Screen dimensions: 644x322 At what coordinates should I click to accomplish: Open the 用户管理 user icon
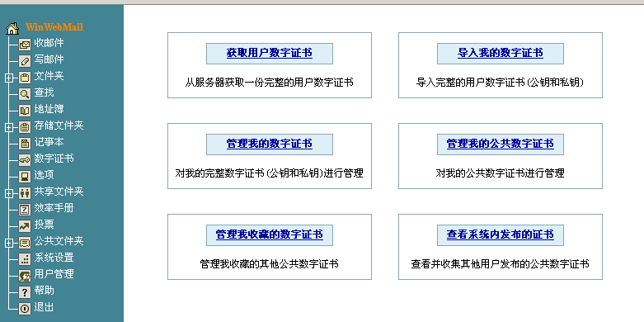click(x=25, y=276)
